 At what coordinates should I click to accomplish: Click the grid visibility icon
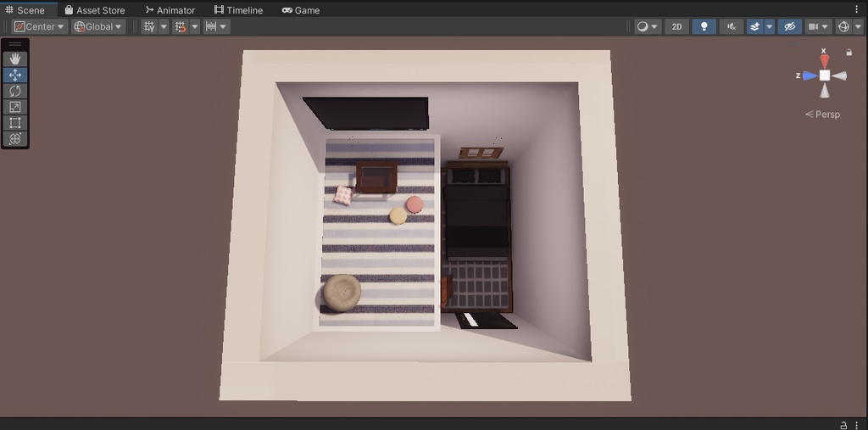[149, 26]
